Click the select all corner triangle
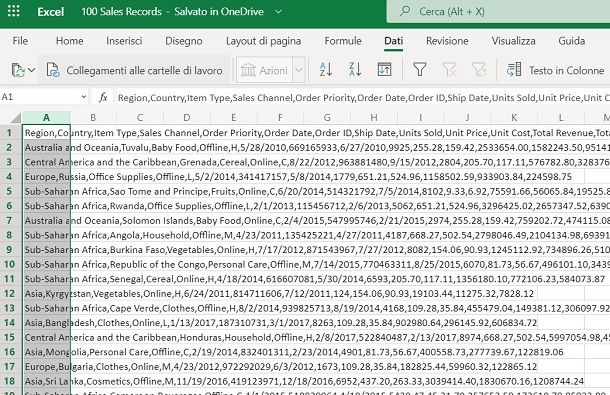 point(16,118)
